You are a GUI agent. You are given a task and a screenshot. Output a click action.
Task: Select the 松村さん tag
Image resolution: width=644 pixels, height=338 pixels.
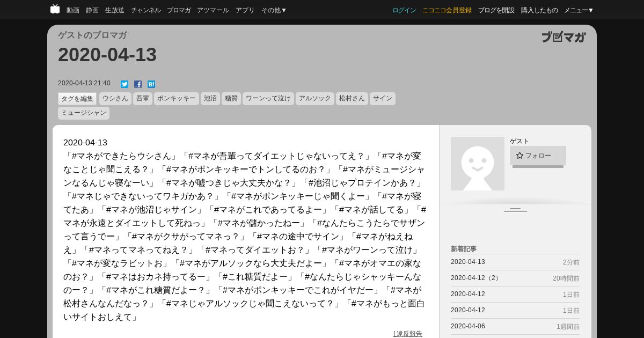click(x=352, y=99)
